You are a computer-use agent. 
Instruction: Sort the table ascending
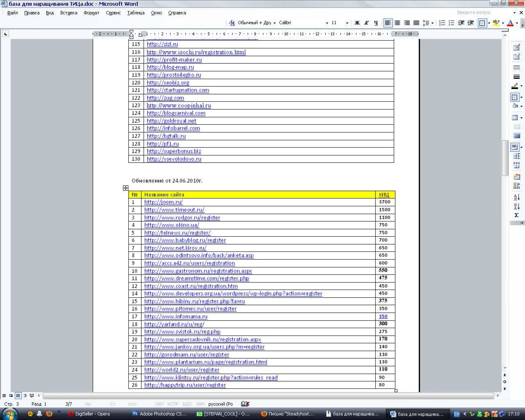click(516, 197)
